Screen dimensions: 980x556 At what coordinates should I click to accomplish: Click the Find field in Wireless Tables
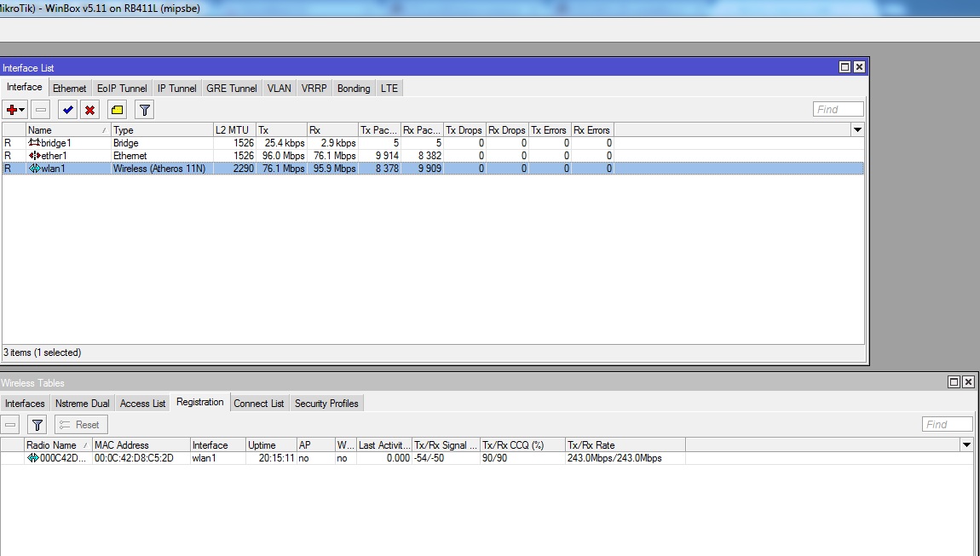click(x=948, y=424)
